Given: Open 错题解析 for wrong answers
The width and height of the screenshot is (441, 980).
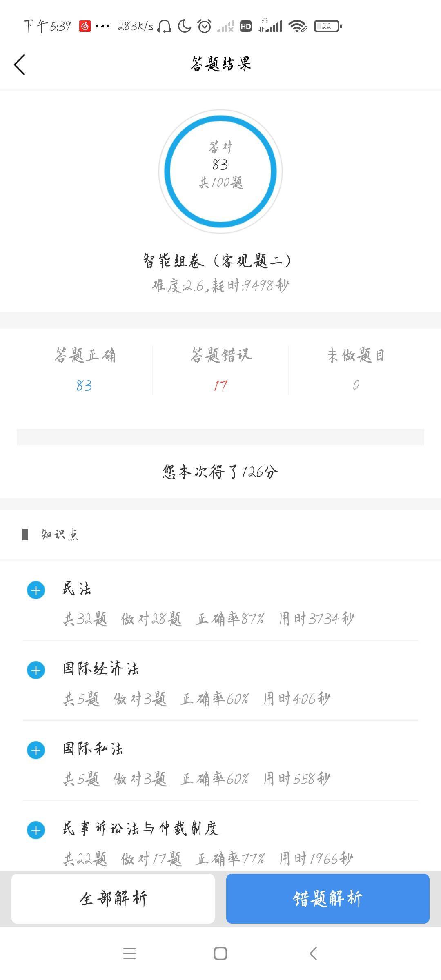Looking at the screenshot, I should (x=327, y=898).
